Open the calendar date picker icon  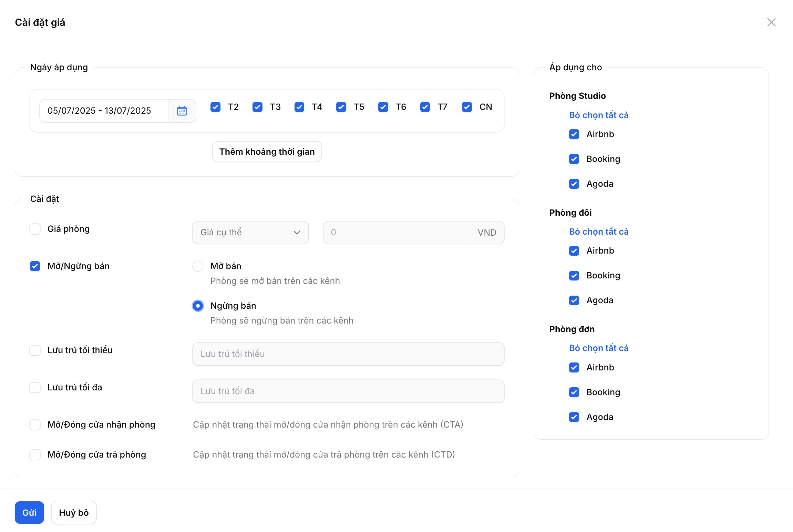(182, 111)
